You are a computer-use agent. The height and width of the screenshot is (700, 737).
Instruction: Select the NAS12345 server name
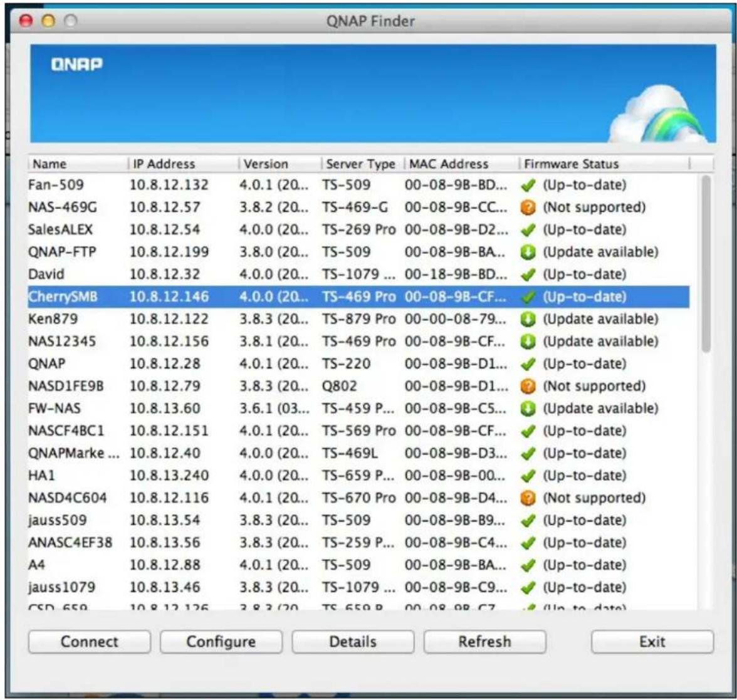point(62,342)
